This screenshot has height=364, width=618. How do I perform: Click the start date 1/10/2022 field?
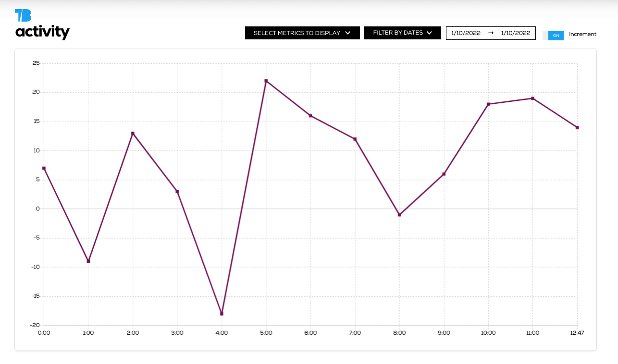click(465, 33)
